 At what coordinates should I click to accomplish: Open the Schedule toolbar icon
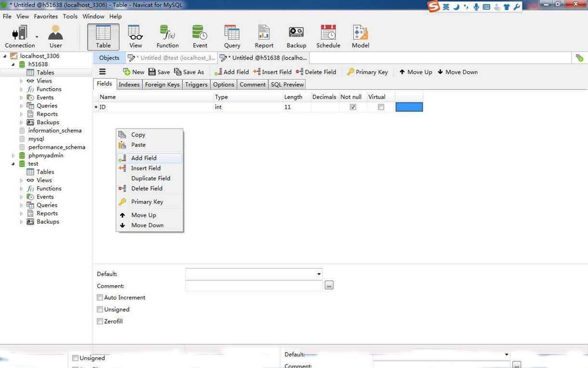[x=328, y=37]
